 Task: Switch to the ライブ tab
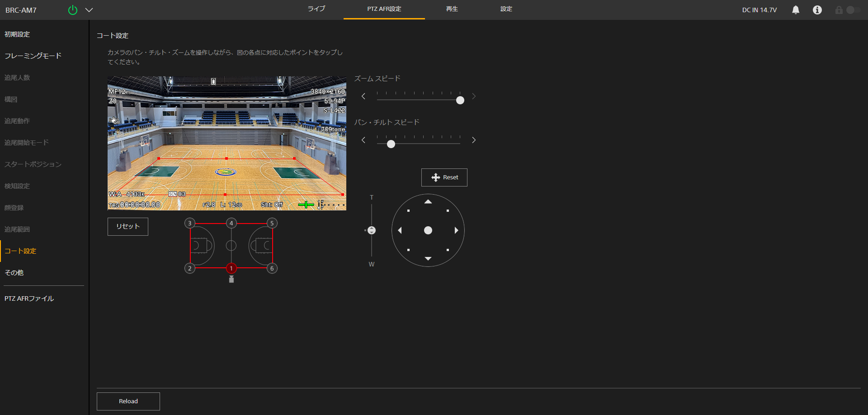[x=316, y=9]
